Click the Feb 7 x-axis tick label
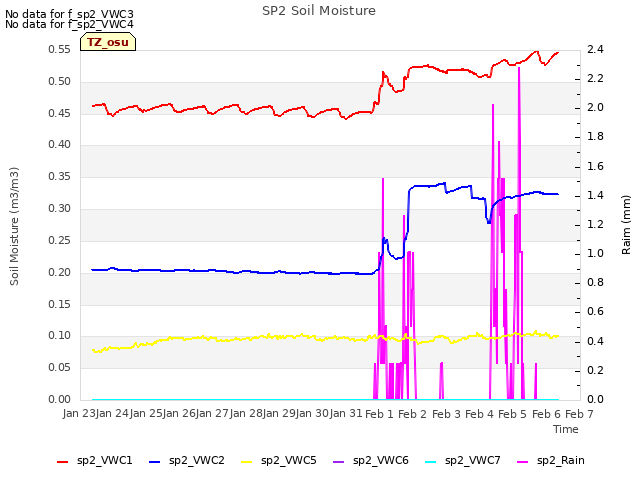The width and height of the screenshot is (640, 480). coord(580,414)
